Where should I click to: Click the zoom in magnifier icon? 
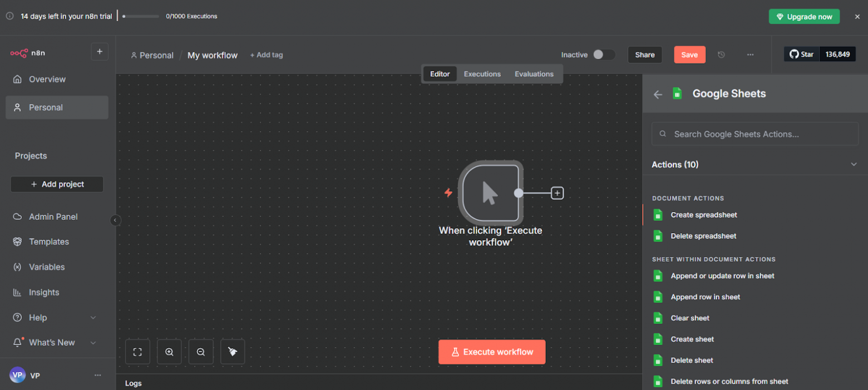169,352
